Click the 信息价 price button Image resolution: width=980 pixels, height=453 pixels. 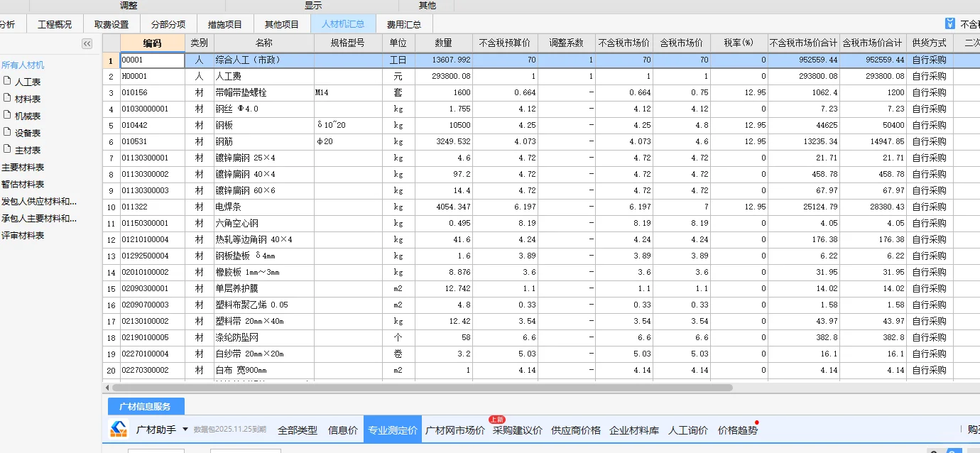[343, 430]
